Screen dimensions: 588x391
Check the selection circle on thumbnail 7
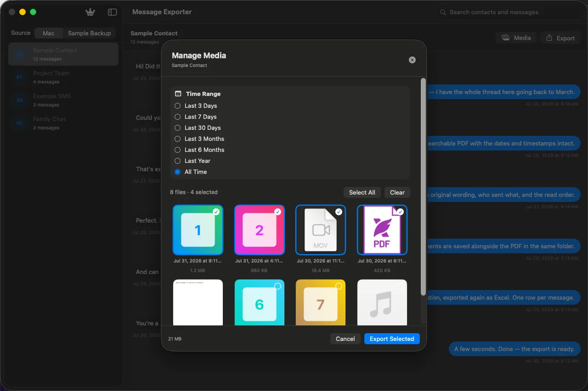coord(339,286)
